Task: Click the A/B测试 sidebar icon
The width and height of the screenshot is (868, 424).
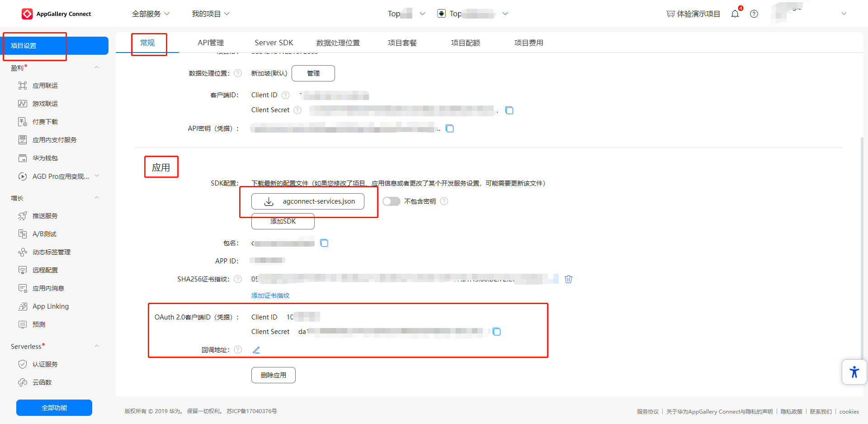Action: 23,234
